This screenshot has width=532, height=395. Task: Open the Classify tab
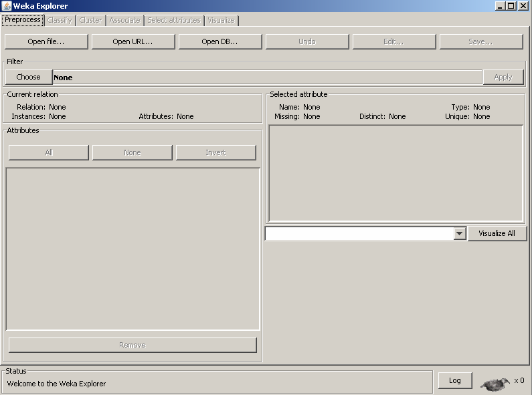60,20
